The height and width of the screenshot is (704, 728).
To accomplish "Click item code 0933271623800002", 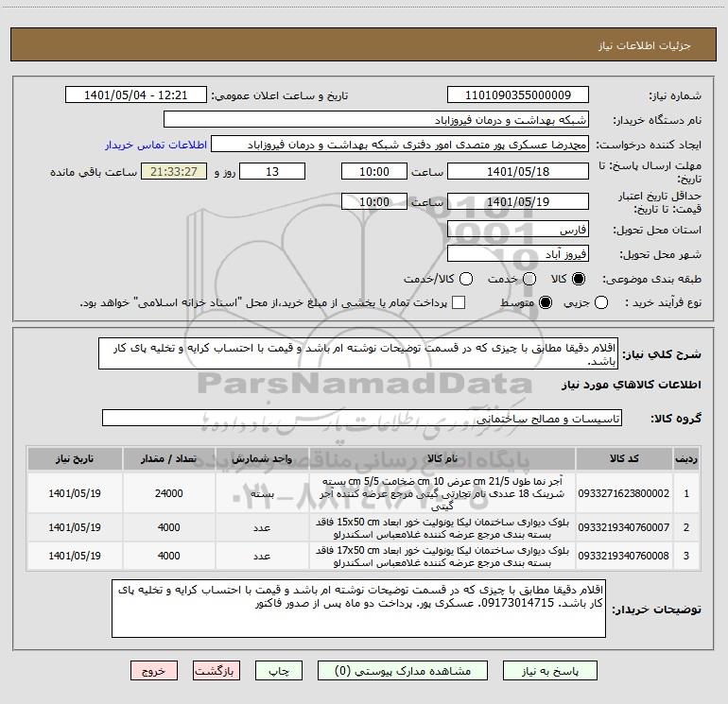I will 624,493.
